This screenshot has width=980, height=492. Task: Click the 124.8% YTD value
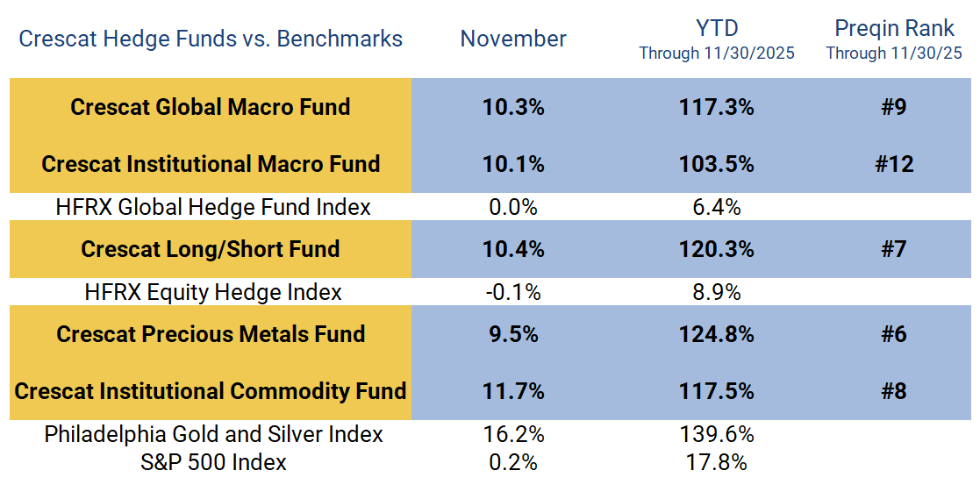point(716,334)
